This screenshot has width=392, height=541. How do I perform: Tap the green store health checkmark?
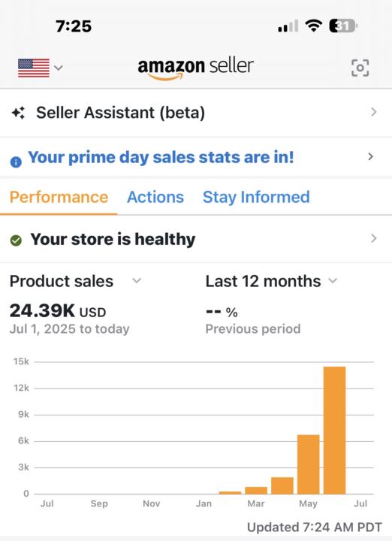pyautogui.click(x=16, y=240)
